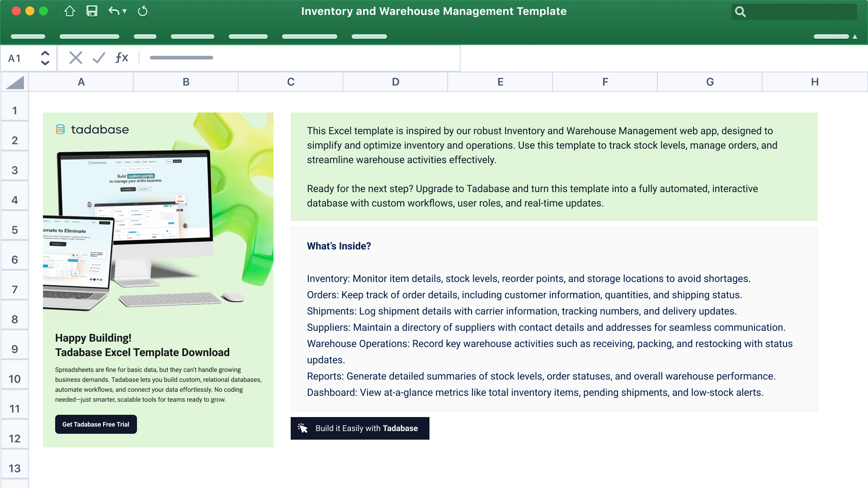Select column B header
Viewport: 868px width, 488px height.
(x=186, y=82)
